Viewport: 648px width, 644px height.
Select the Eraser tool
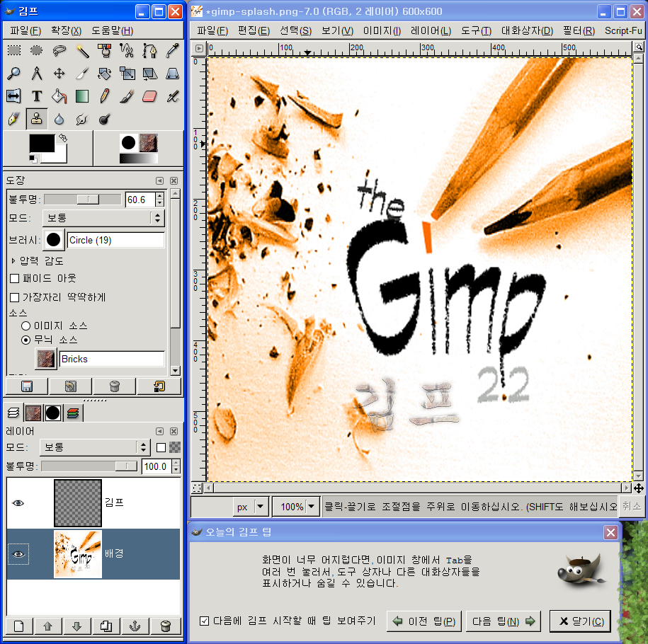pyautogui.click(x=149, y=96)
